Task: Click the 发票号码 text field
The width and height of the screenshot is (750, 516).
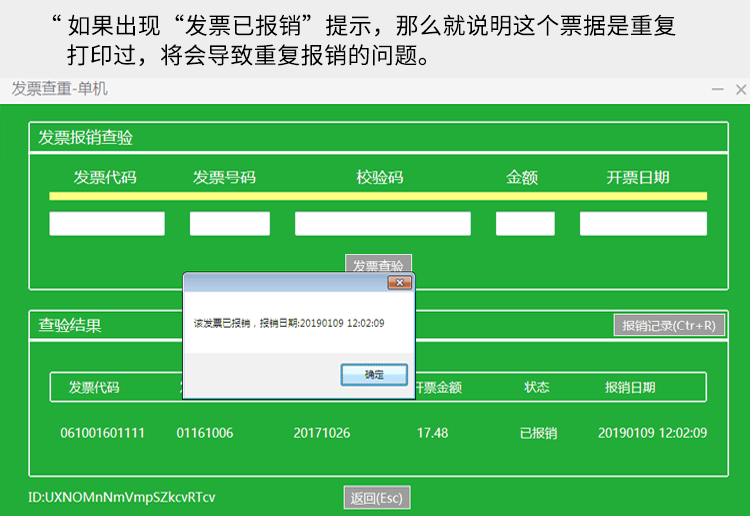Action: pyautogui.click(x=230, y=224)
